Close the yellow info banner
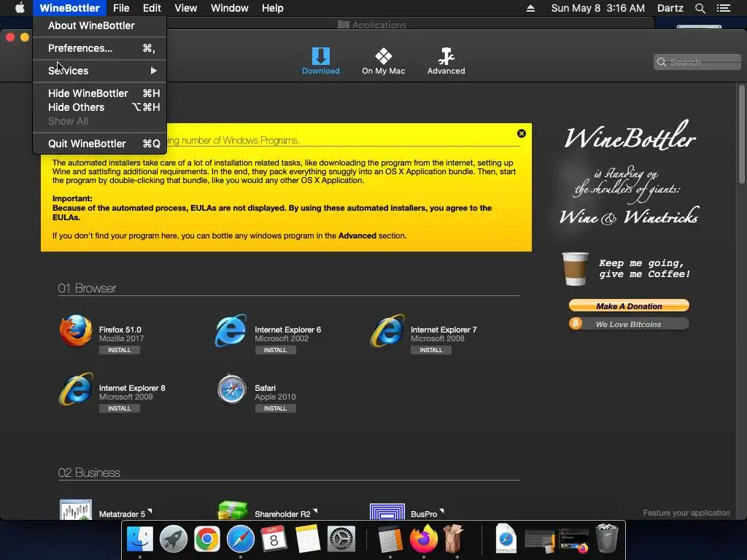Viewport: 747px width, 560px height. pyautogui.click(x=522, y=133)
